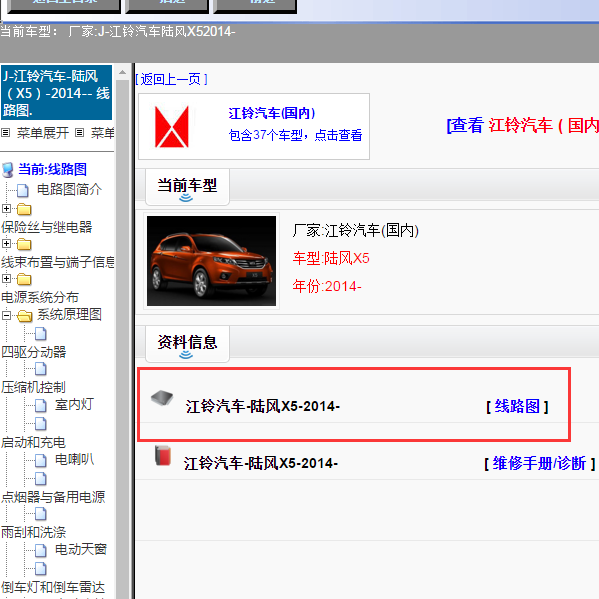Open 电路图简介 document in tree
The width and height of the screenshot is (599, 599).
(x=69, y=189)
